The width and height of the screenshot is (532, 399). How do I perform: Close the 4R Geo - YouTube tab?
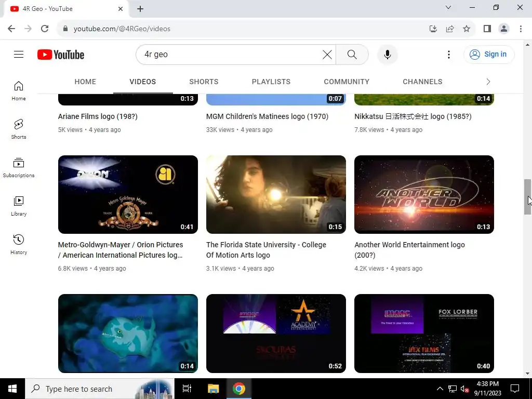click(121, 9)
